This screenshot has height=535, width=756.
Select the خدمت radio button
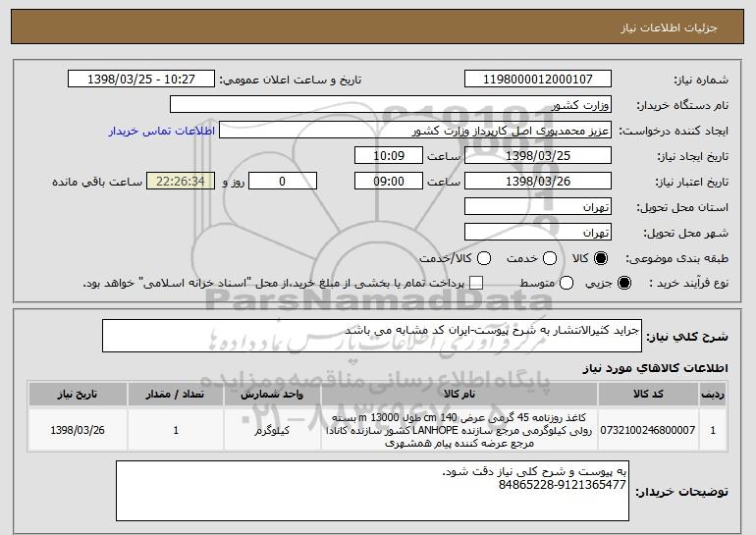550,258
